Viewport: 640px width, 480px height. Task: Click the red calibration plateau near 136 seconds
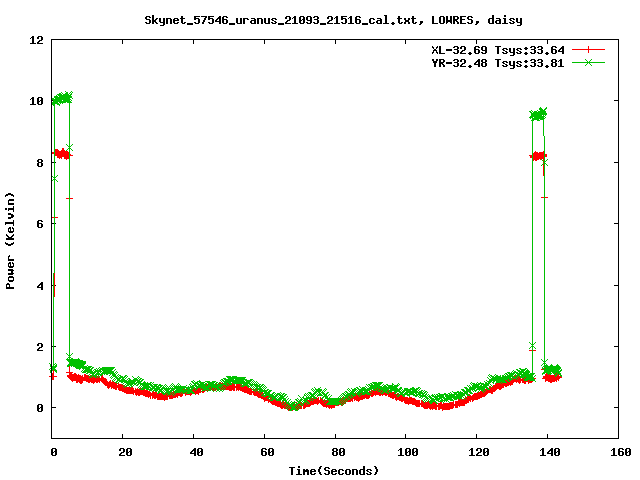point(538,156)
